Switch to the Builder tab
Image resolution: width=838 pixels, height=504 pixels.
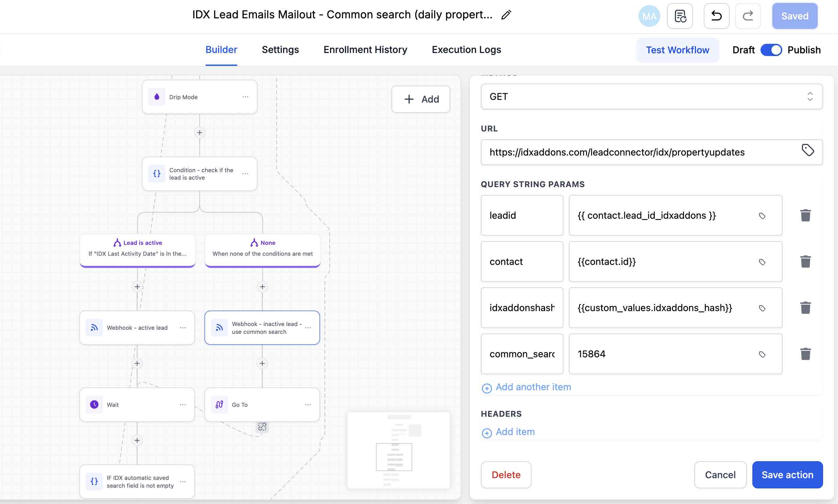click(221, 50)
